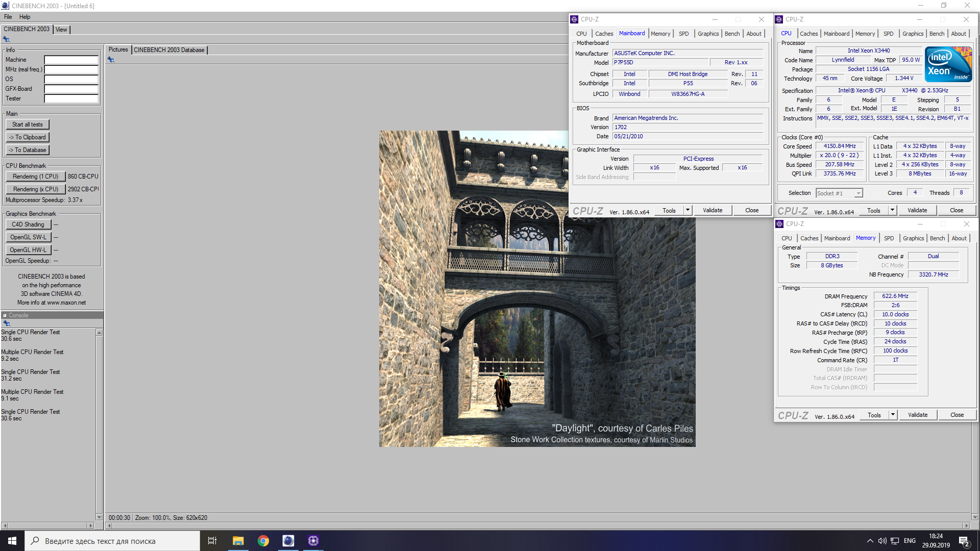
Task: Click left arrow of console horizontal scrollbar
Action: [x=5, y=525]
